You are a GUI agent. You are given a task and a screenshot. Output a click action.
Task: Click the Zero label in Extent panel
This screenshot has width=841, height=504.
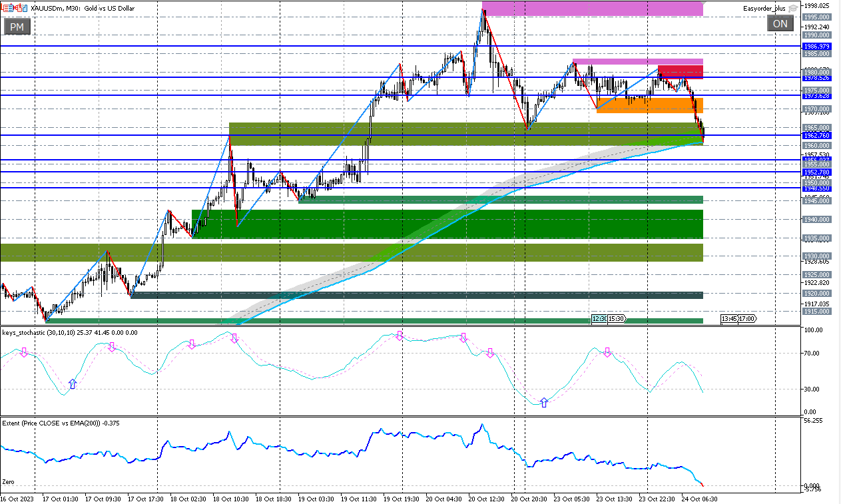point(8,481)
